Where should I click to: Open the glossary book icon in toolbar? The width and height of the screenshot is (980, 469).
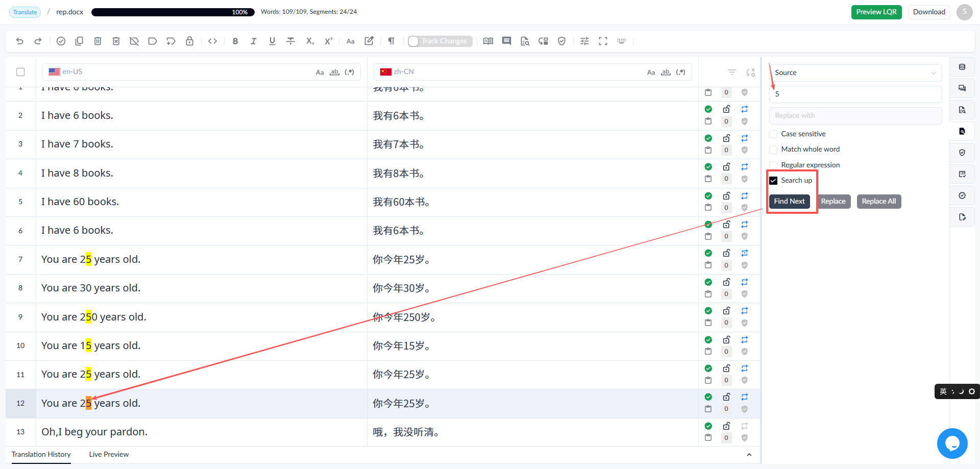click(x=488, y=41)
